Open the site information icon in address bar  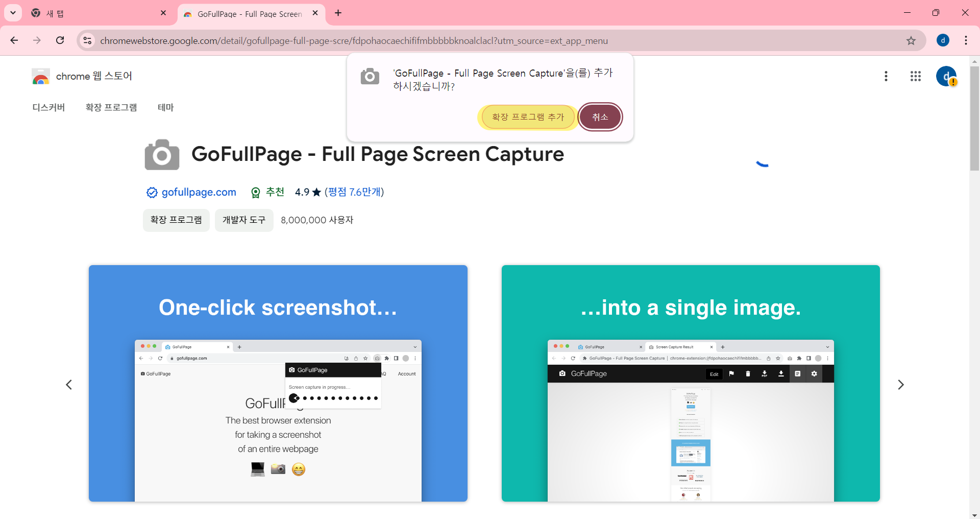point(88,40)
